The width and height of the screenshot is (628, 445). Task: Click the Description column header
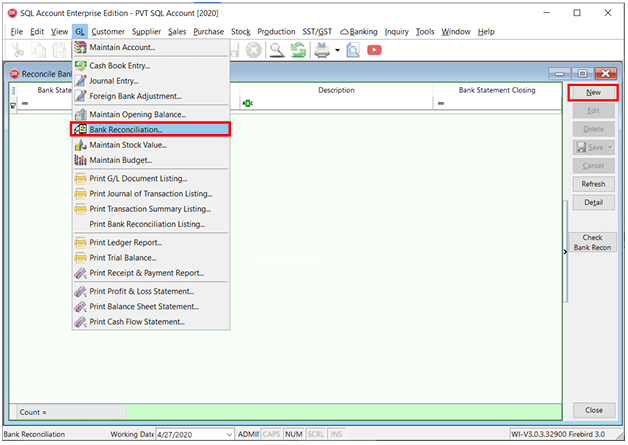(x=336, y=90)
